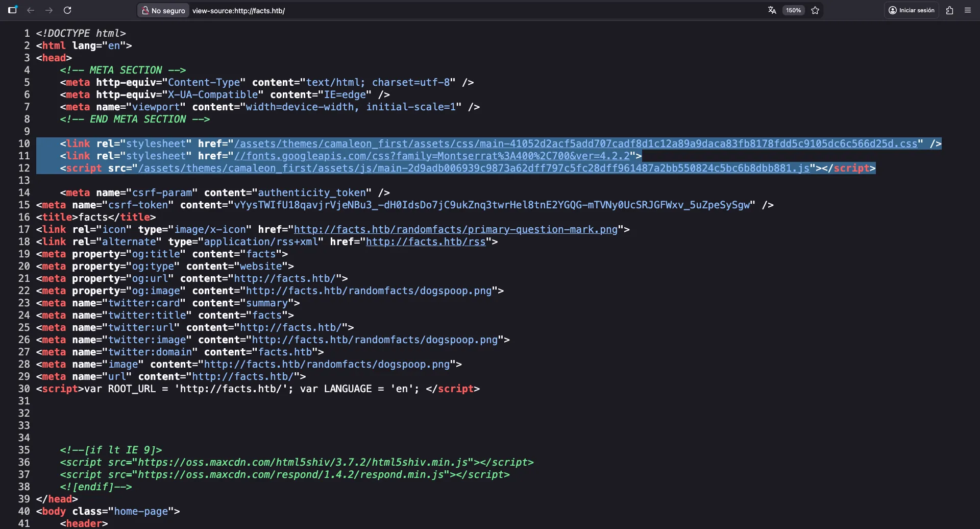Click the name='url' content value on line 29
This screenshot has width=980, height=529.
tap(243, 376)
